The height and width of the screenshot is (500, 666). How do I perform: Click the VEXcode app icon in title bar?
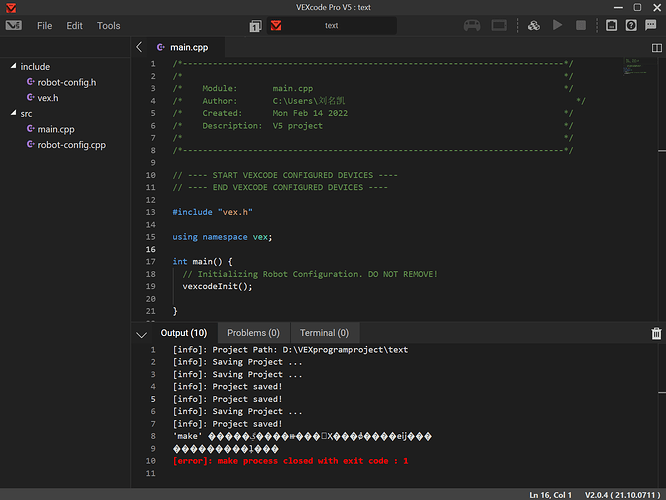tap(11, 8)
